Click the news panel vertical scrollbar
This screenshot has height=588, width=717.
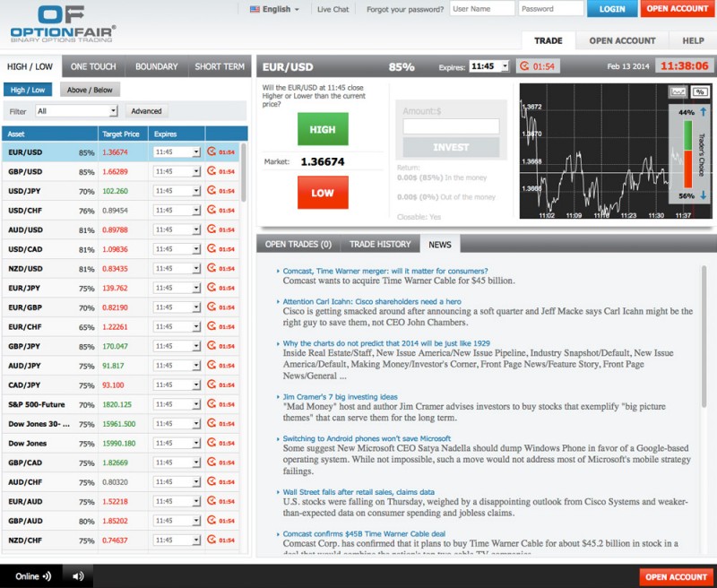point(704,336)
